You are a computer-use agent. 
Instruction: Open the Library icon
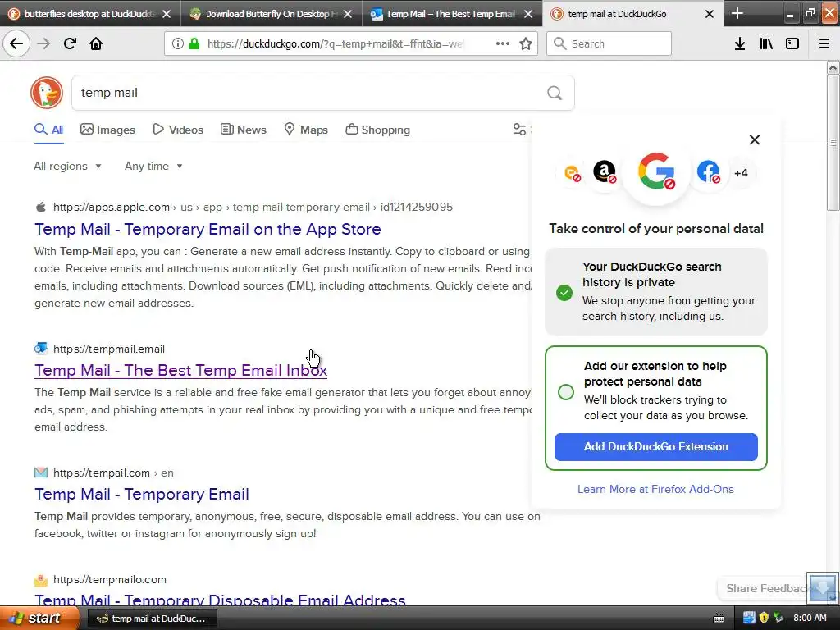[766, 43]
